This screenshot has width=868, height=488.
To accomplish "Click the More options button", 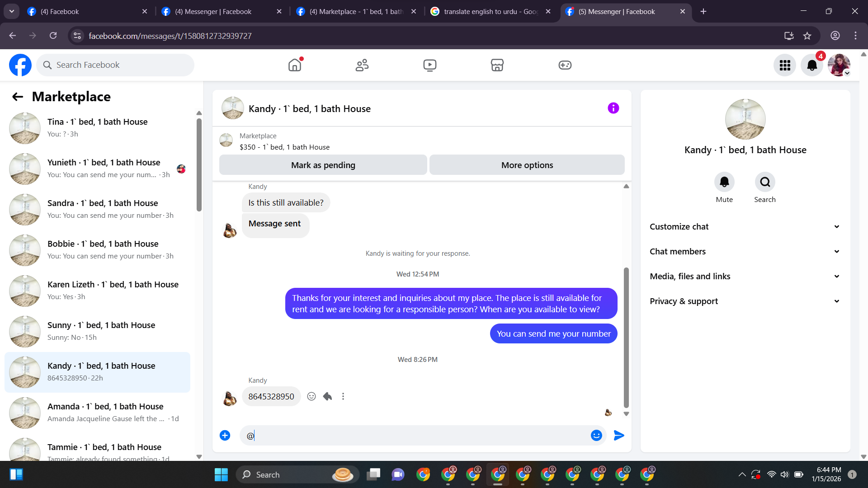I will [527, 165].
